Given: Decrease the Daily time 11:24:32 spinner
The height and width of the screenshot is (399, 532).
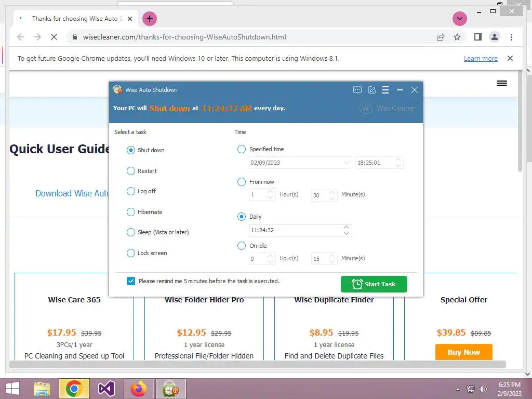Looking at the screenshot, I should click(x=347, y=233).
